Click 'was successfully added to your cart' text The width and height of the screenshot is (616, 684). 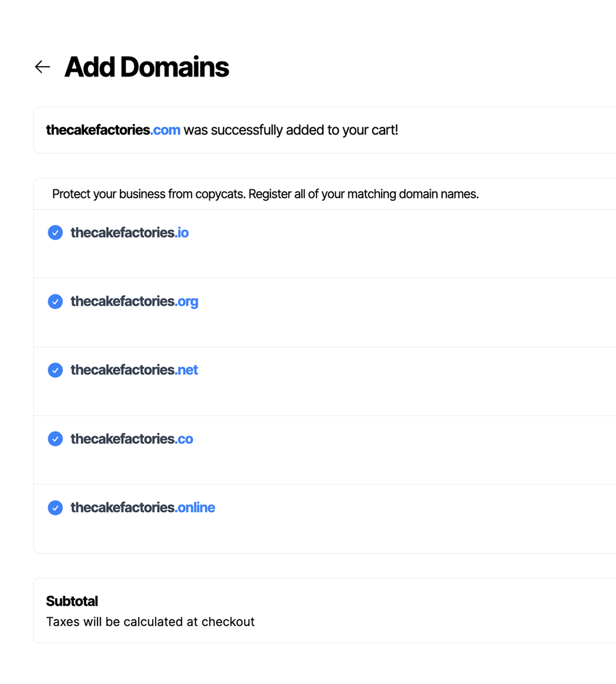point(290,130)
